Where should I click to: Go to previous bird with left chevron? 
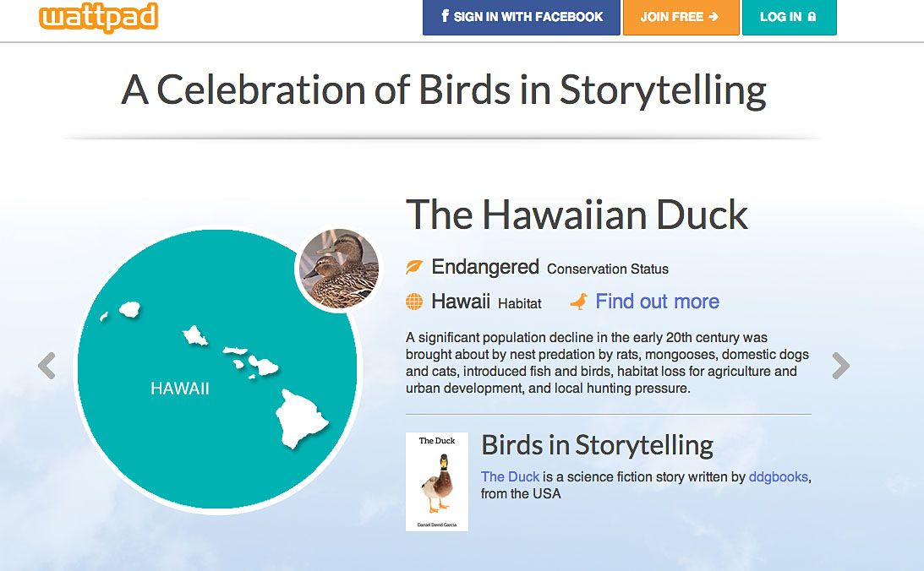click(x=46, y=366)
